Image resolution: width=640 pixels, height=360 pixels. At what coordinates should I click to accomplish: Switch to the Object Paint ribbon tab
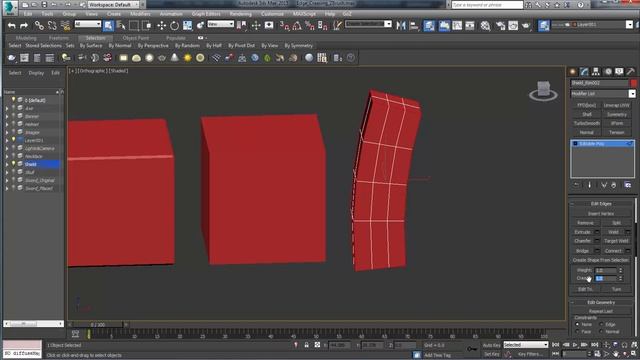(x=136, y=38)
